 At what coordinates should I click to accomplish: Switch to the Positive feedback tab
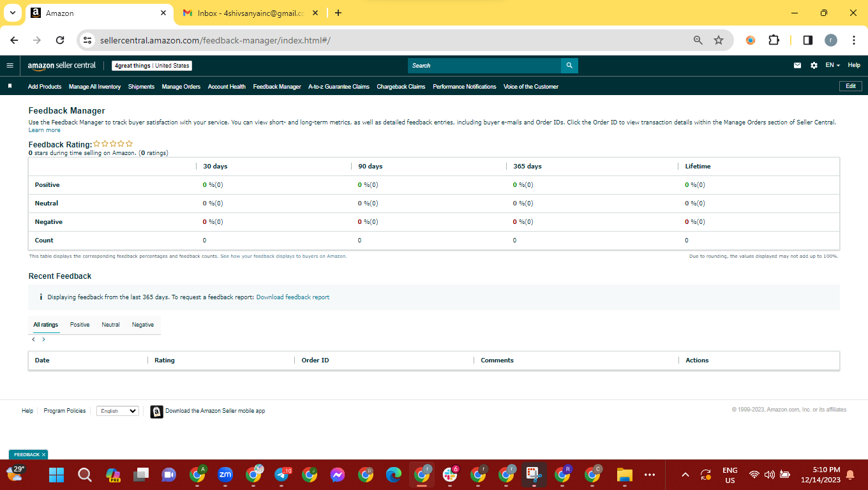(x=80, y=325)
